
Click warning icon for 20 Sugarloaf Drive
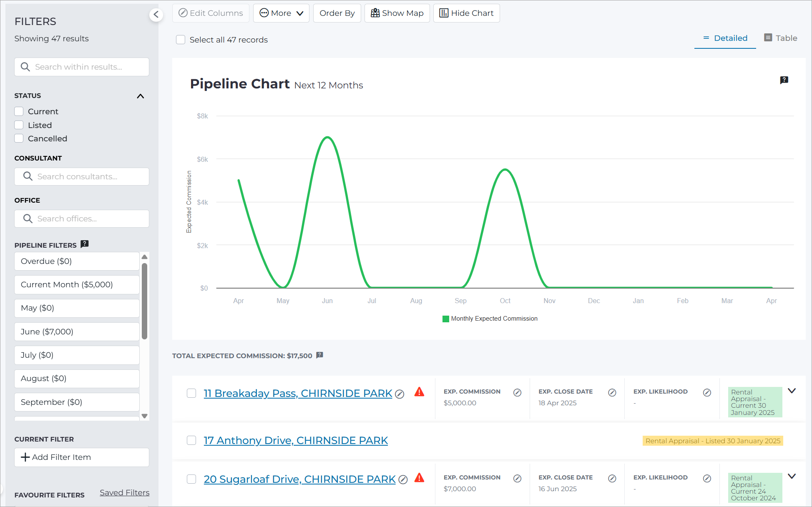[x=419, y=478]
